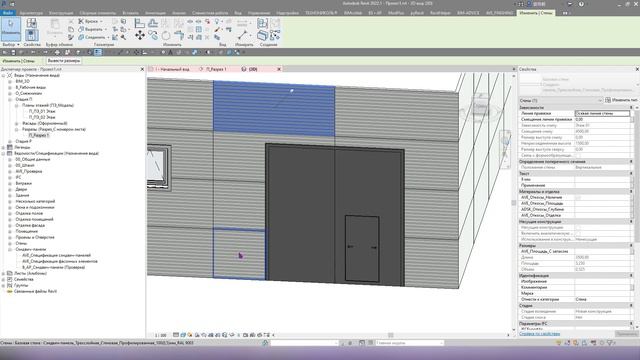Click the view scale 1:100 on view control bar
Viewport: 640px width, 360px height.
tap(160, 335)
